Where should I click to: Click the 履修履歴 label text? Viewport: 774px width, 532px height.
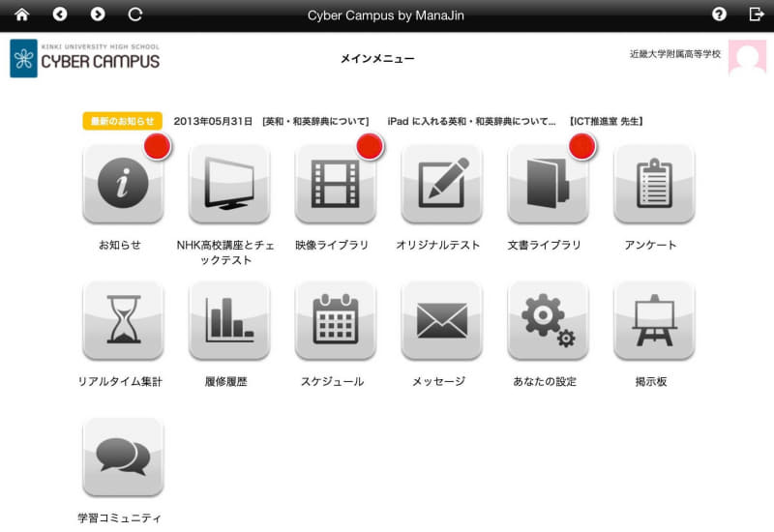(226, 381)
